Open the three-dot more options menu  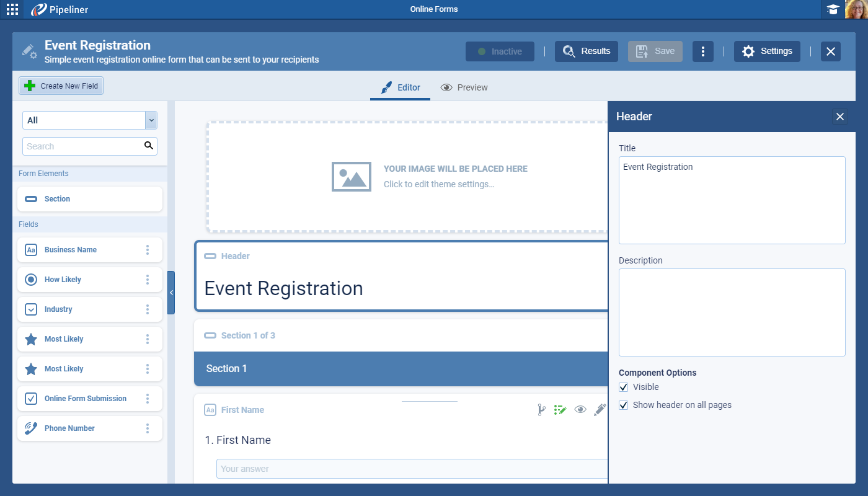click(702, 51)
